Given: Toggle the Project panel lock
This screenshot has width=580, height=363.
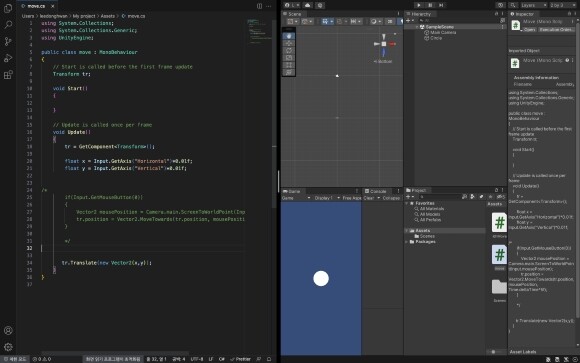Looking at the screenshot, I should point(496,190).
